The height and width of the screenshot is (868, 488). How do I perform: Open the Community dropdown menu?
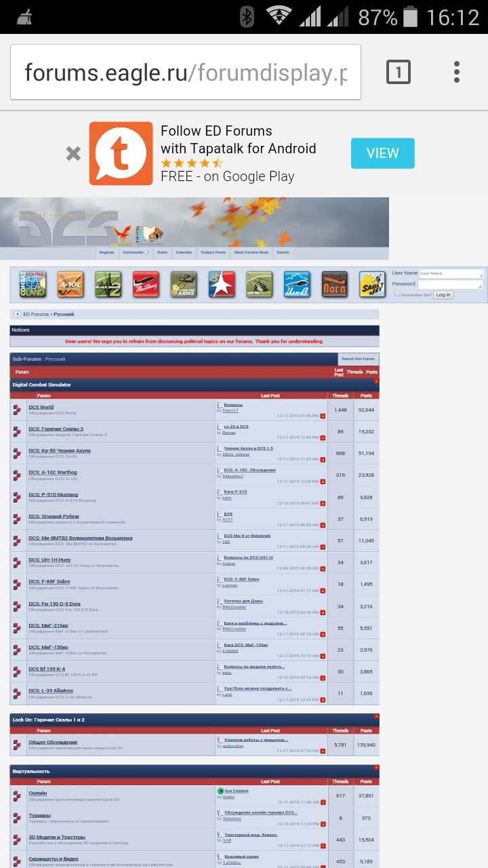[136, 252]
